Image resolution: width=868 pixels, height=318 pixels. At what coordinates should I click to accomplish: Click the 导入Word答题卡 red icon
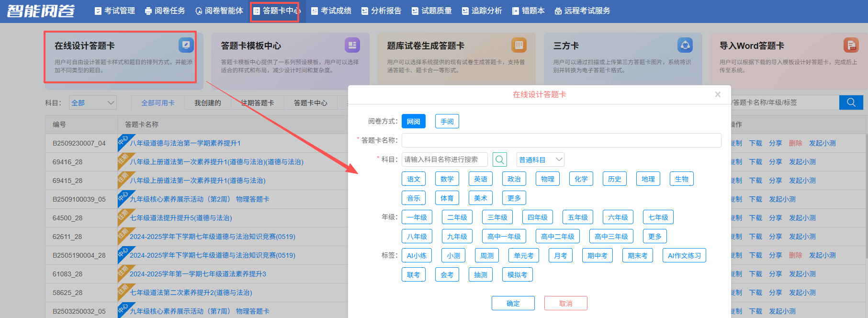(851, 45)
